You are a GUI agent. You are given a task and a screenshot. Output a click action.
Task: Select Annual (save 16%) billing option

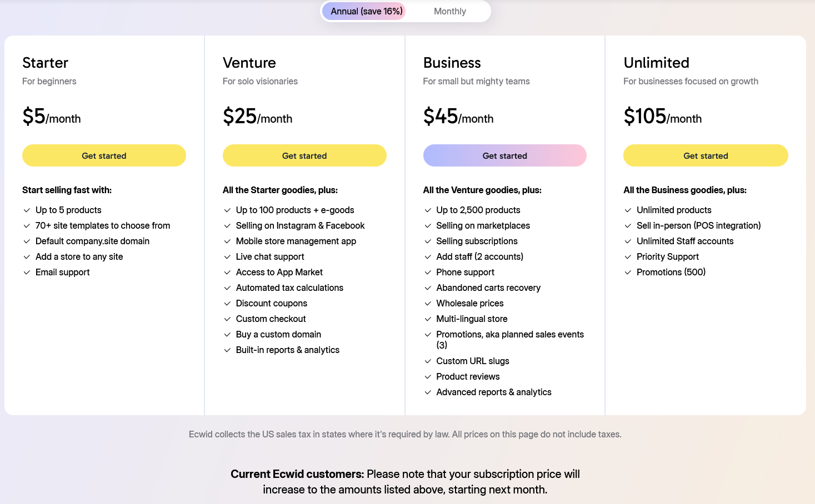click(x=366, y=11)
